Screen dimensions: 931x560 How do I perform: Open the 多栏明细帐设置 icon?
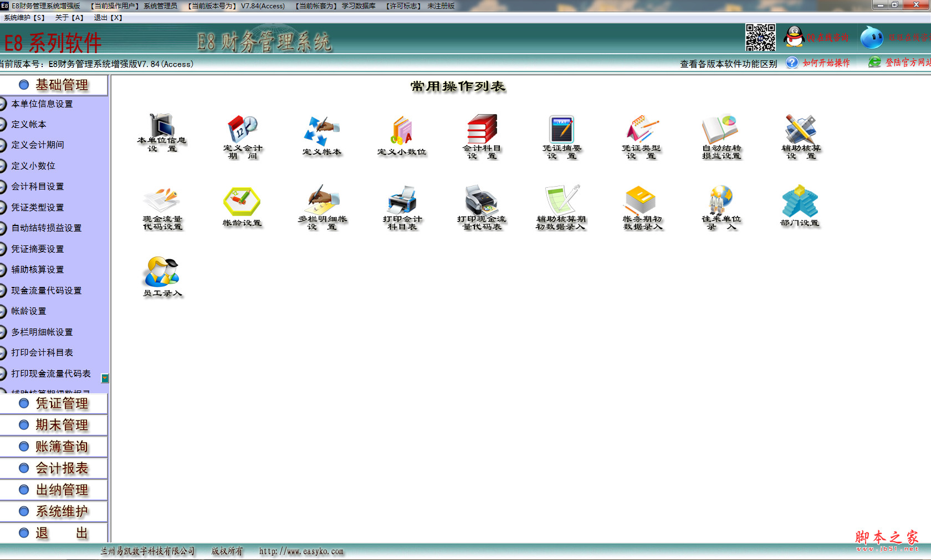click(322, 208)
